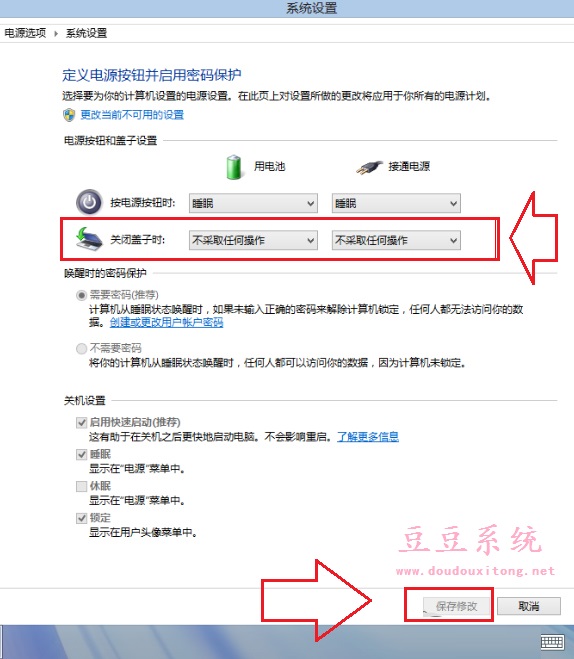The width and height of the screenshot is (574, 659).
Task: Select 不需要密码 radio button
Action: [81, 348]
